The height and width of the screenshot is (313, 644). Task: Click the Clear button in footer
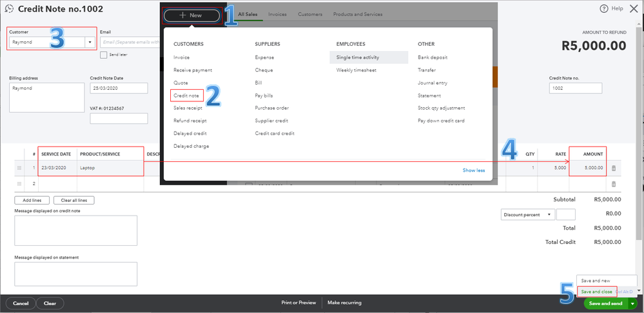(50, 303)
